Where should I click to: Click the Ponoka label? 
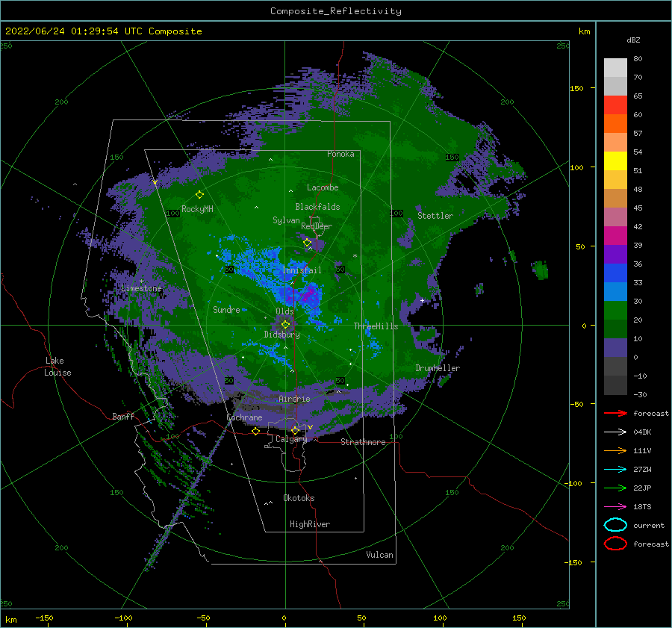[340, 155]
